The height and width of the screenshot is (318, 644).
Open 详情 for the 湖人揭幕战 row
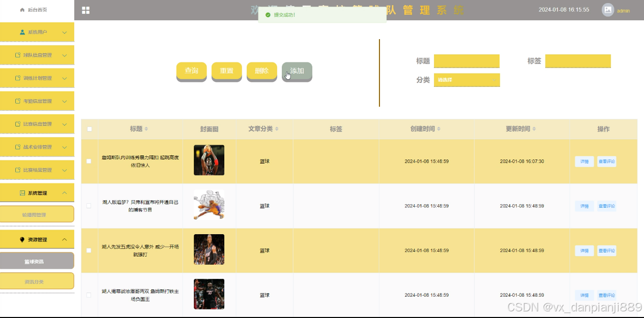pyautogui.click(x=584, y=295)
